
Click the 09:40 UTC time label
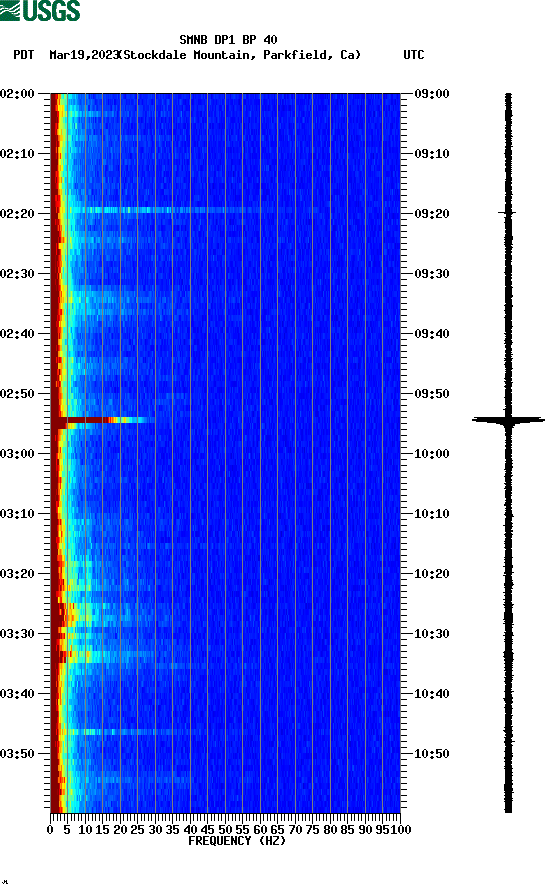point(432,334)
